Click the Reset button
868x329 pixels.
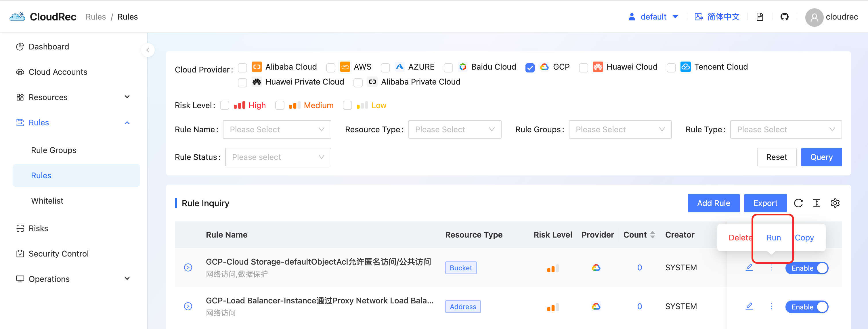[776, 157]
